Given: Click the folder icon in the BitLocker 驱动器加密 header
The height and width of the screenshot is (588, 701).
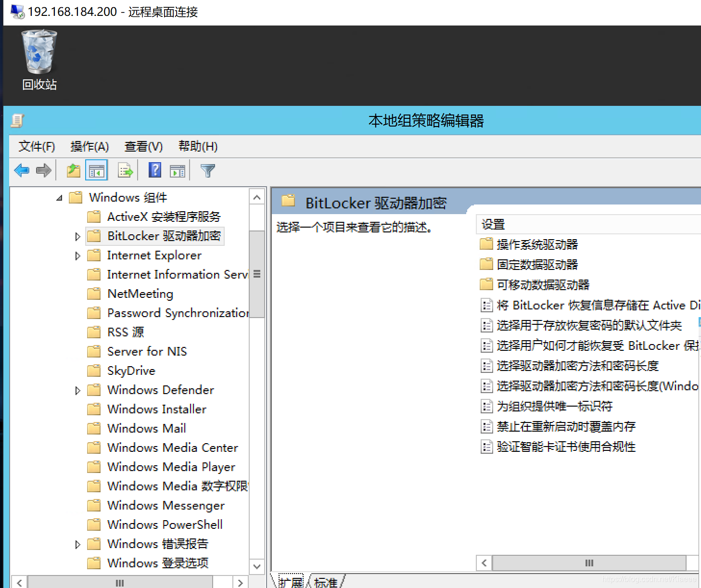Looking at the screenshot, I should click(x=288, y=201).
